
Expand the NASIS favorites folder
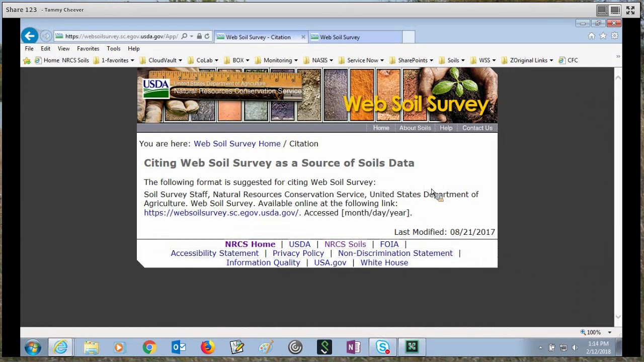point(318,60)
